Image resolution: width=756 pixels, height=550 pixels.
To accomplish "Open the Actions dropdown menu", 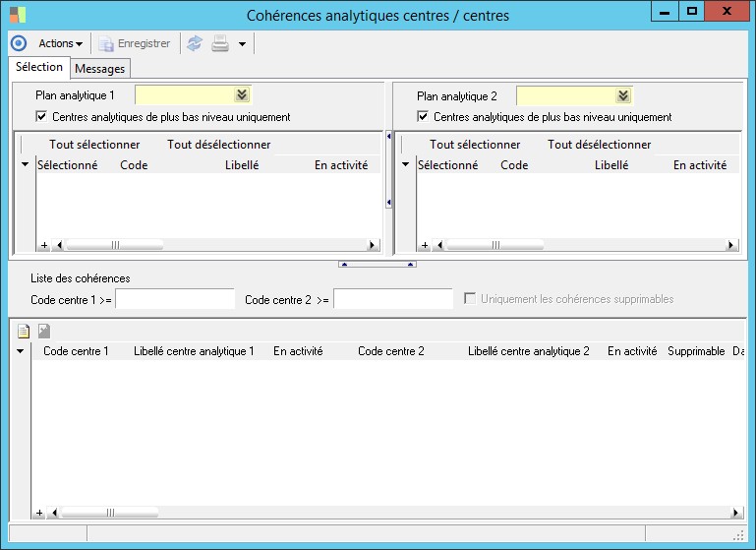I will pos(60,43).
